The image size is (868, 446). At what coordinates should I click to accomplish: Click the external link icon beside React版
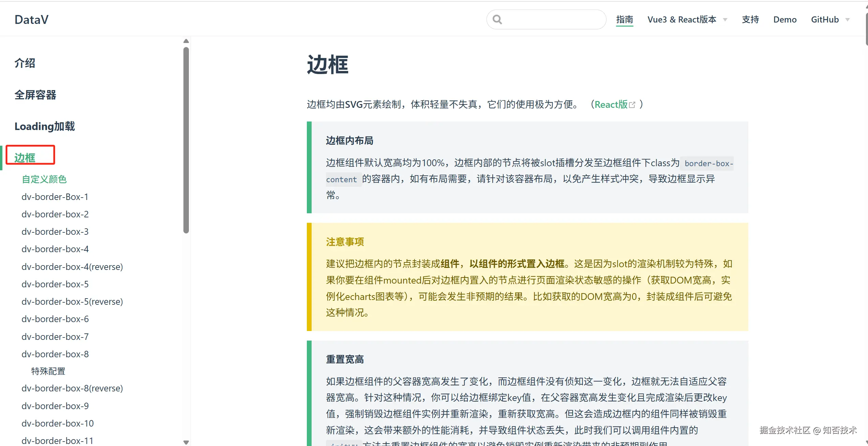[632, 105]
